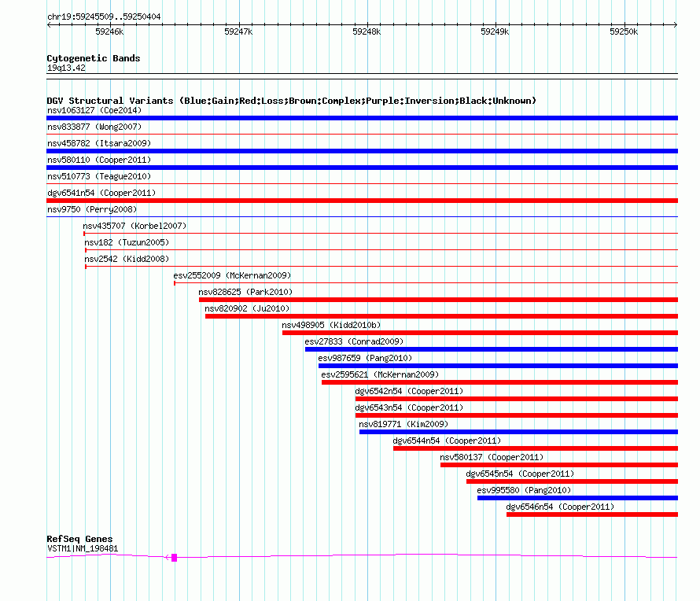Image resolution: width=700 pixels, height=601 pixels.
Task: Click dgv6542n54 (Cooper2011) label
Action: 409,391
